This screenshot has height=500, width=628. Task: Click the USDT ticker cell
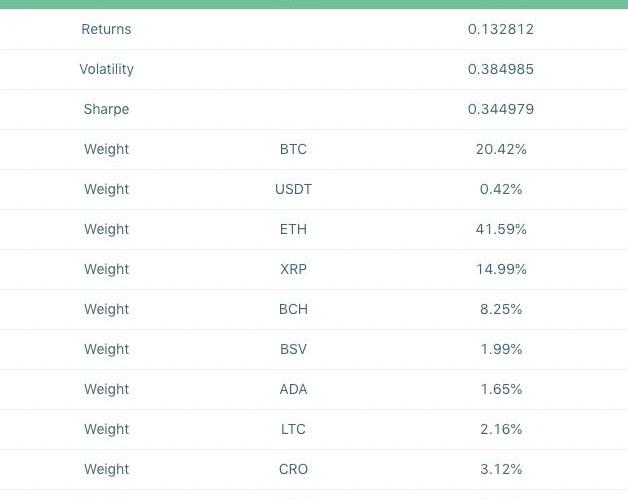(293, 189)
